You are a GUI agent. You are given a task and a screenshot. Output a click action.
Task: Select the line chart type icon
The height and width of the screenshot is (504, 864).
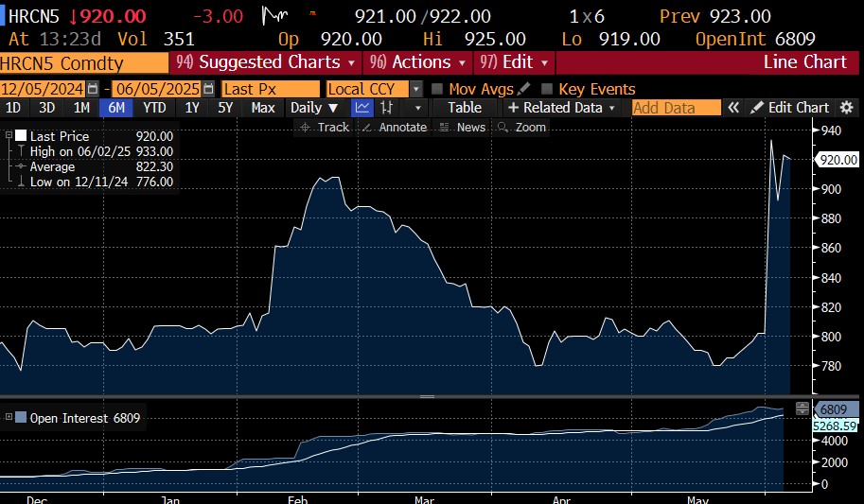click(x=363, y=108)
